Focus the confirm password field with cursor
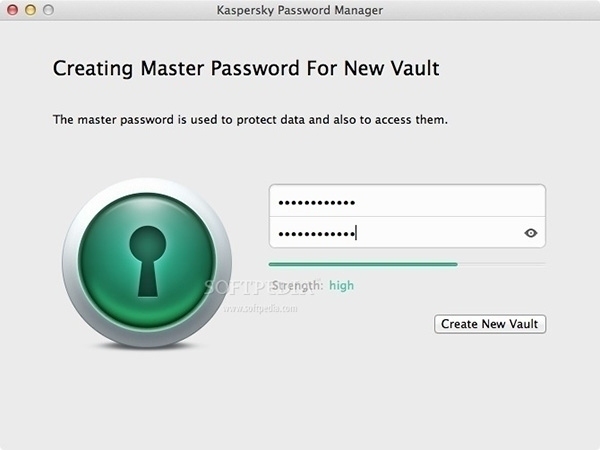The image size is (600, 450). [407, 232]
